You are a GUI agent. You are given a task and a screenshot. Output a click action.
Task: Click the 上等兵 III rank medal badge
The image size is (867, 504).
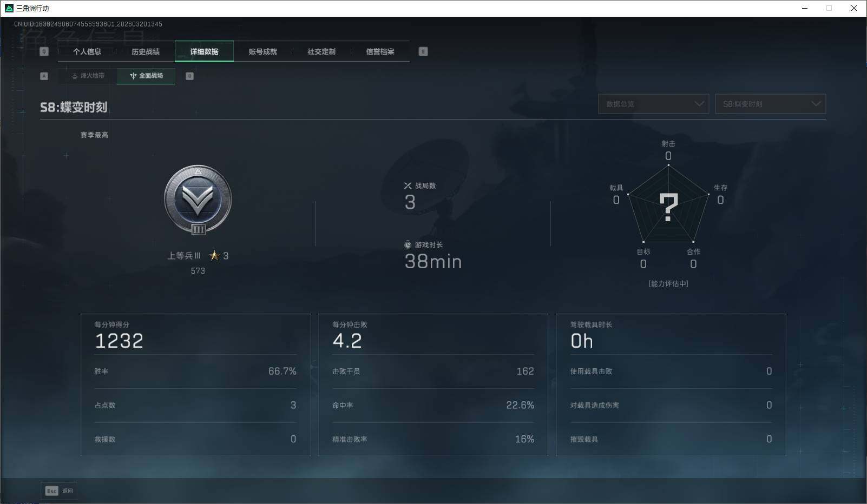coord(198,200)
